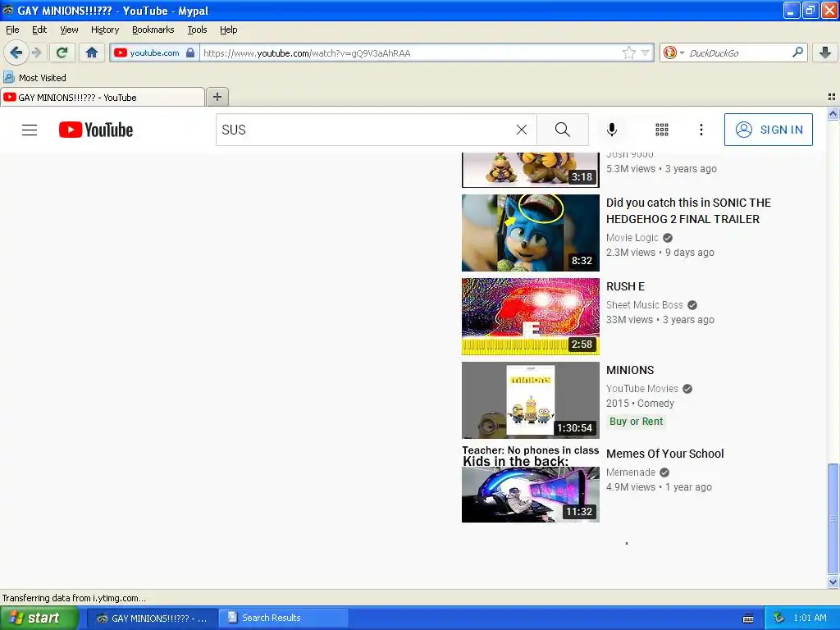Open the Tools menu

197,30
